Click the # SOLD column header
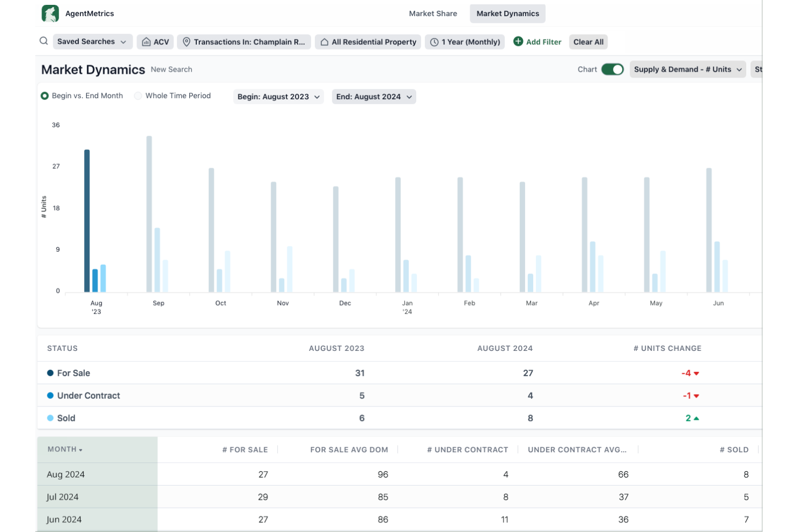The height and width of the screenshot is (532, 798). 734,450
